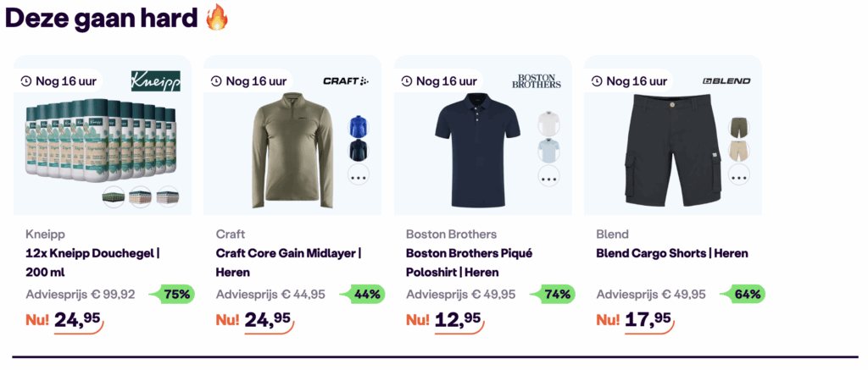Select the blue Craft midlayer color variant
Viewport: 868px width, 370px height.
coord(359,127)
